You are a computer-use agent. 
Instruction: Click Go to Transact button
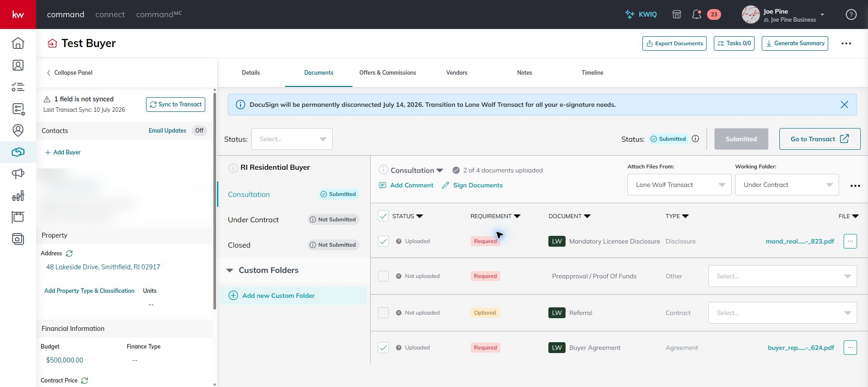click(x=820, y=139)
